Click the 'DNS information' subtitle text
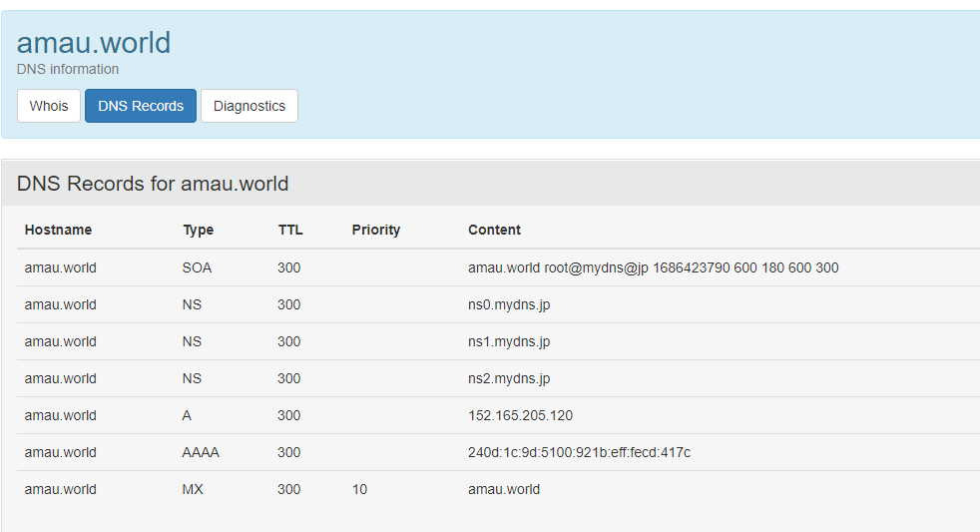 coord(68,69)
